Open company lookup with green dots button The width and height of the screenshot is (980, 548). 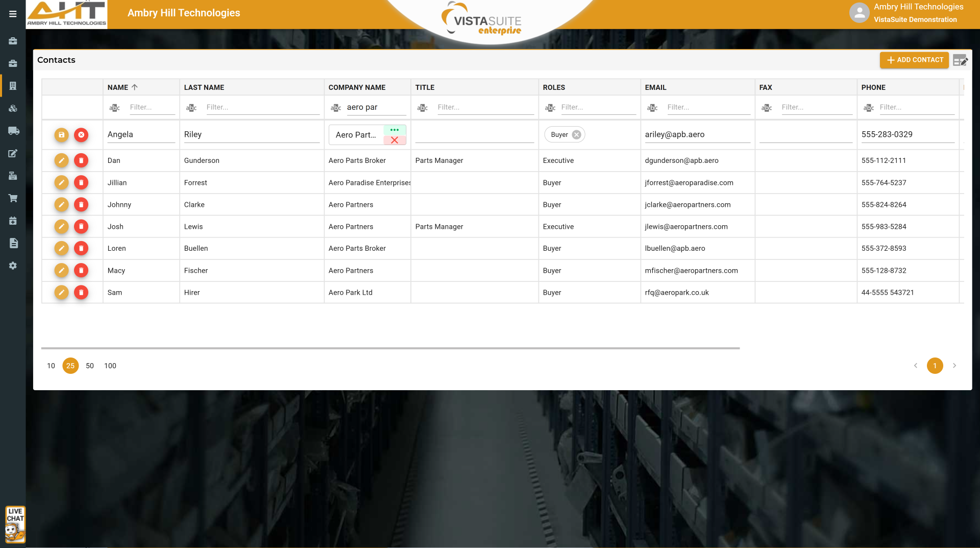[395, 130]
